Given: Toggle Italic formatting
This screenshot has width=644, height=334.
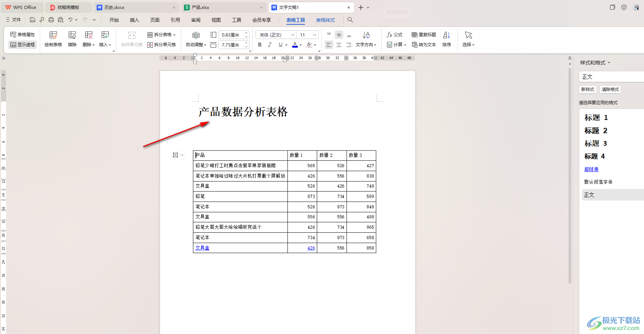Looking at the screenshot, I should point(270,45).
